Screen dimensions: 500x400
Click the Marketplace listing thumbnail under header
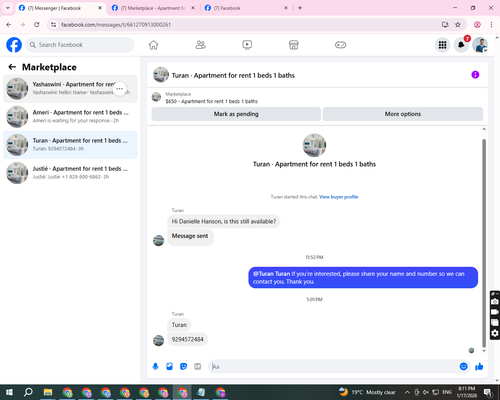156,97
